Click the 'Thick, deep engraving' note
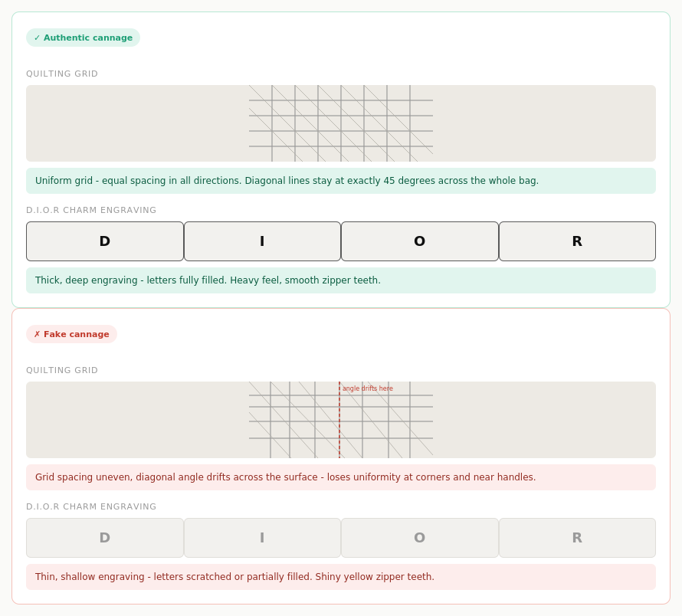682x616 pixels. click(x=341, y=280)
